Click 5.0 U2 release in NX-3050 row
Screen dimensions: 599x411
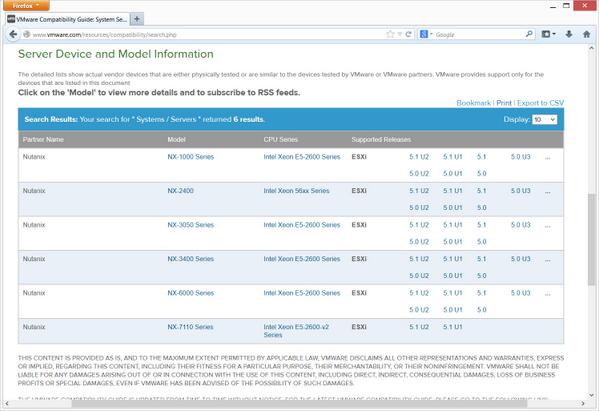click(x=419, y=242)
